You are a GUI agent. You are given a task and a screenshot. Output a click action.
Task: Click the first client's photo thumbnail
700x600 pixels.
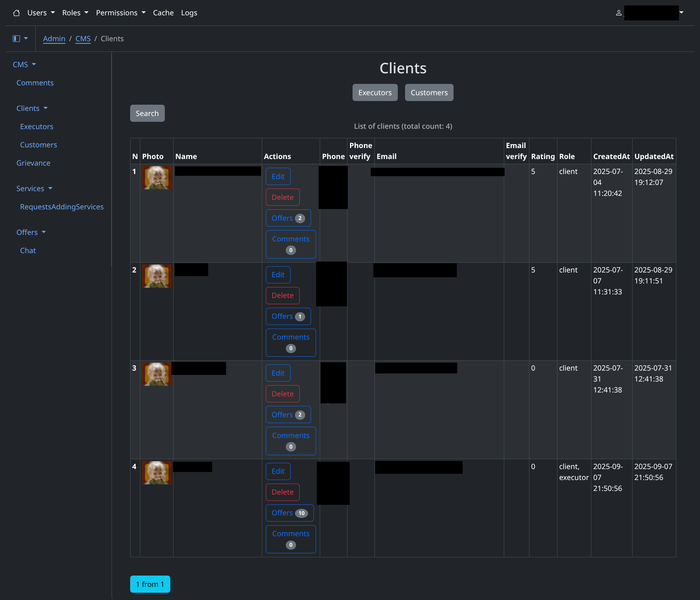(156, 178)
